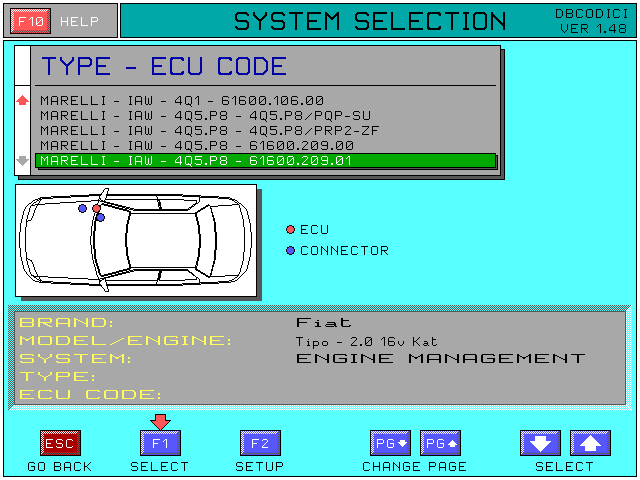
Task: Click the DBCODICI VER 1.48 version text
Action: pos(591,21)
